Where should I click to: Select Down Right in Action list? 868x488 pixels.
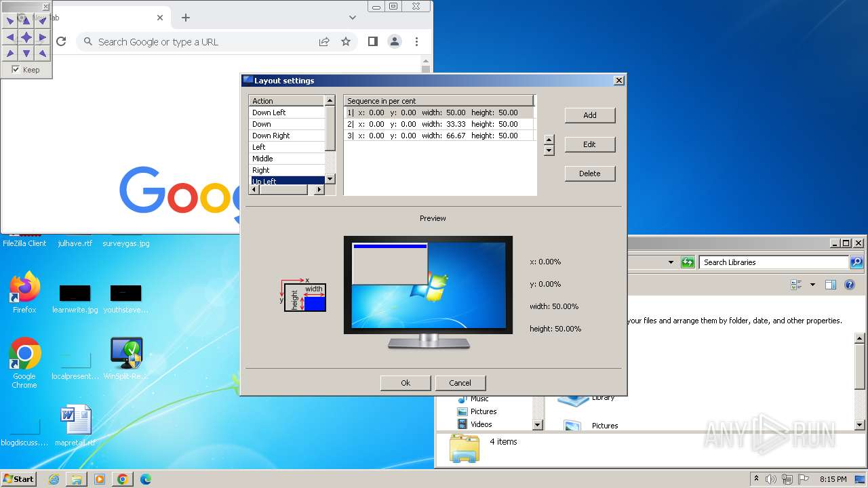tap(288, 136)
